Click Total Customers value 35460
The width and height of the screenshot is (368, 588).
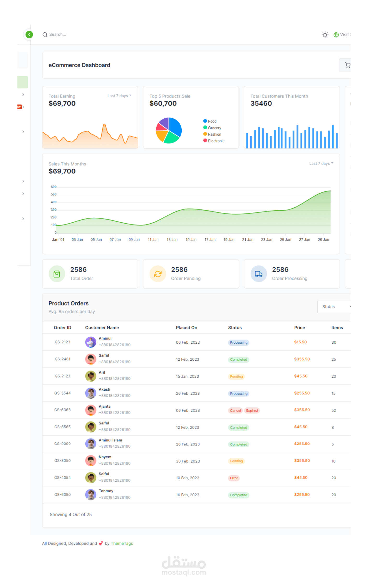(x=261, y=103)
